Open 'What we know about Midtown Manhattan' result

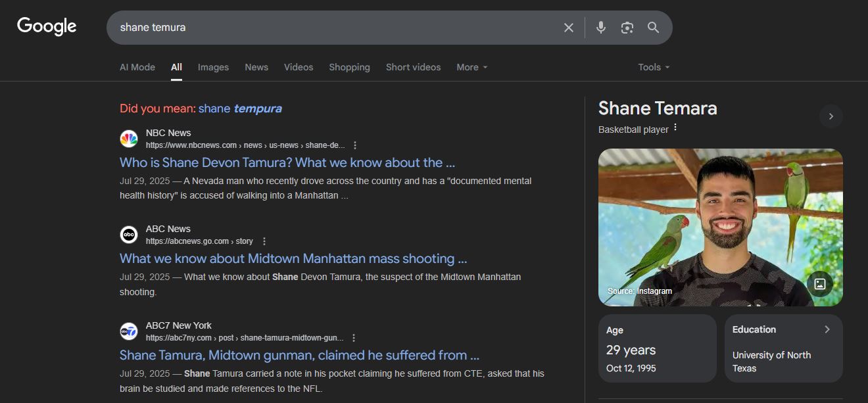(x=293, y=258)
